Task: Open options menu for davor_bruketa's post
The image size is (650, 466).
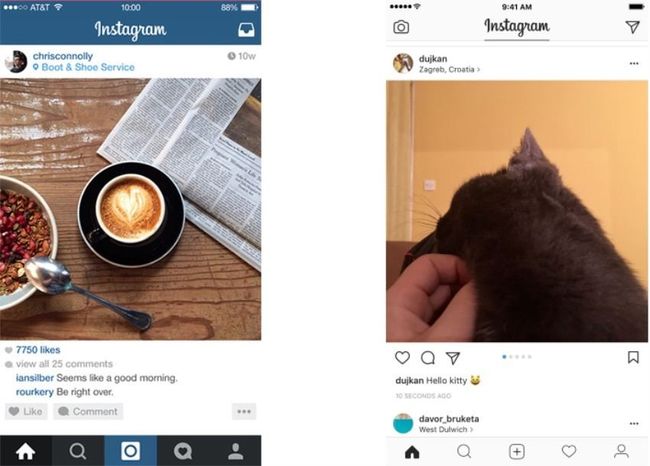Action: pos(634,423)
